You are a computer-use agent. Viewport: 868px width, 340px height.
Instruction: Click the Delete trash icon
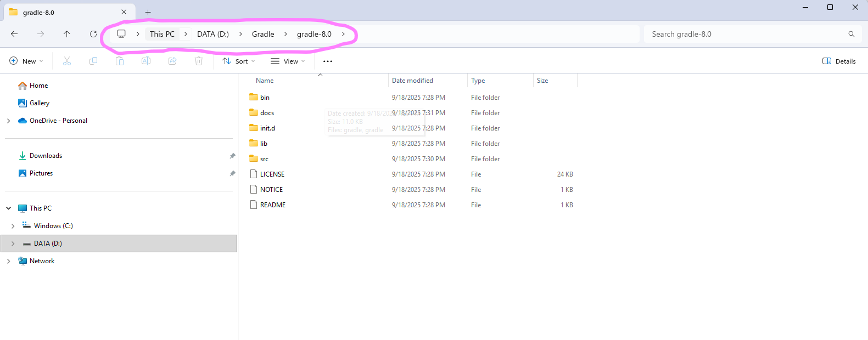point(199,61)
